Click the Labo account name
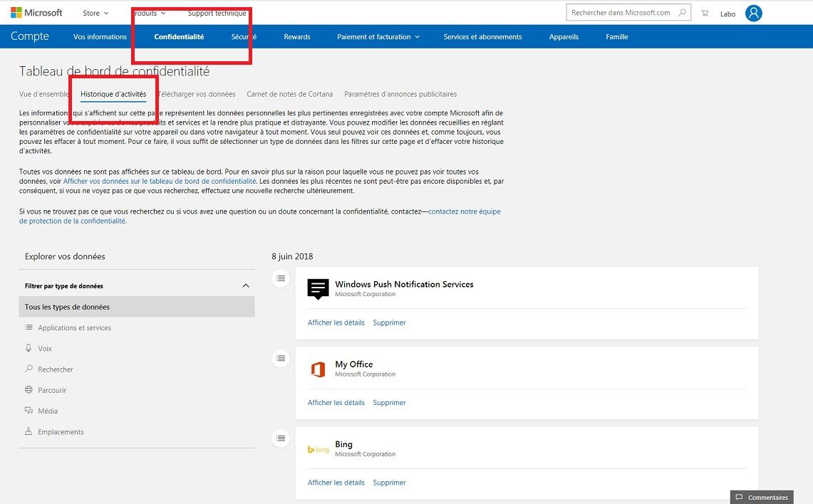Image resolution: width=813 pixels, height=504 pixels. click(x=728, y=14)
